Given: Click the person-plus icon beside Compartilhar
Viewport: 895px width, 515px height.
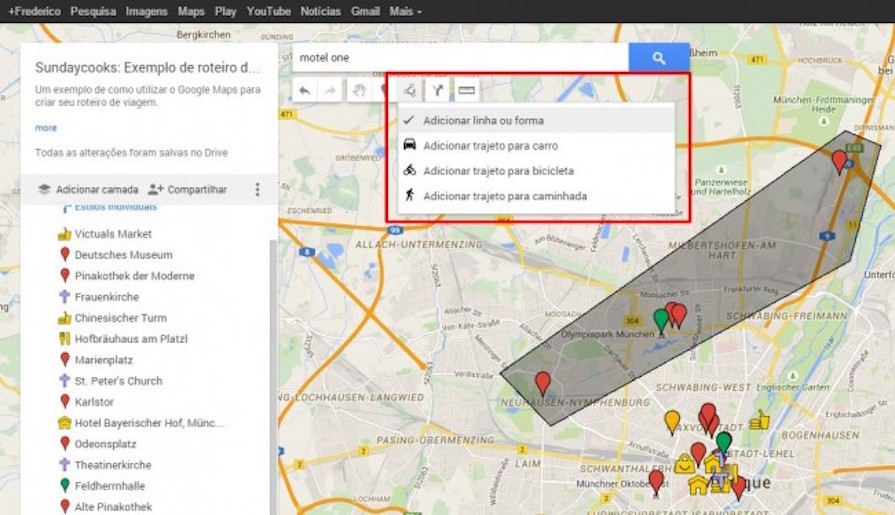Looking at the screenshot, I should [155, 189].
